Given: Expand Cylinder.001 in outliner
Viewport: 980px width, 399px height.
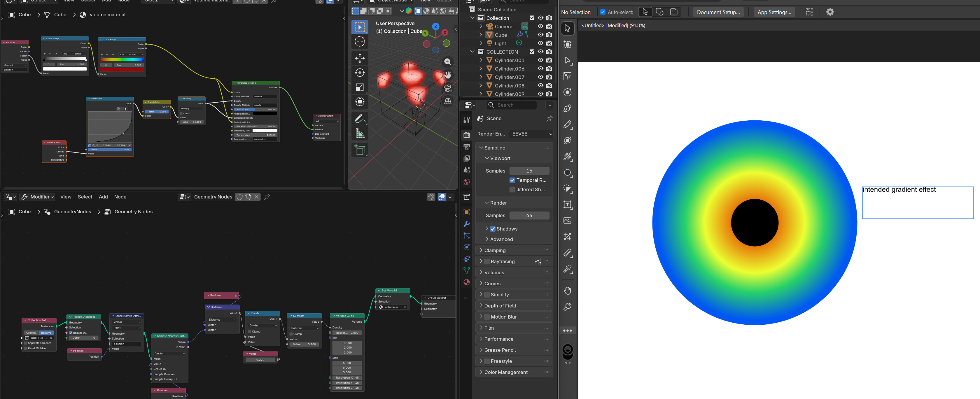Looking at the screenshot, I should point(480,60).
